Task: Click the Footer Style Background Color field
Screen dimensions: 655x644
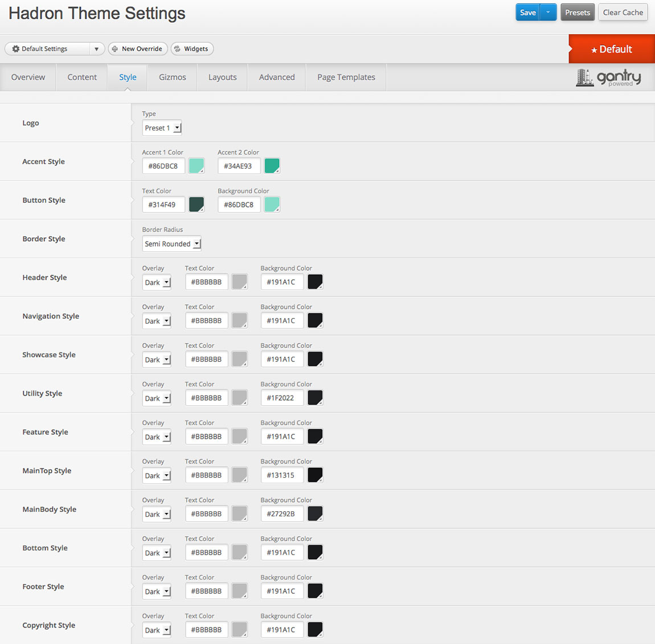Action: [x=282, y=591]
